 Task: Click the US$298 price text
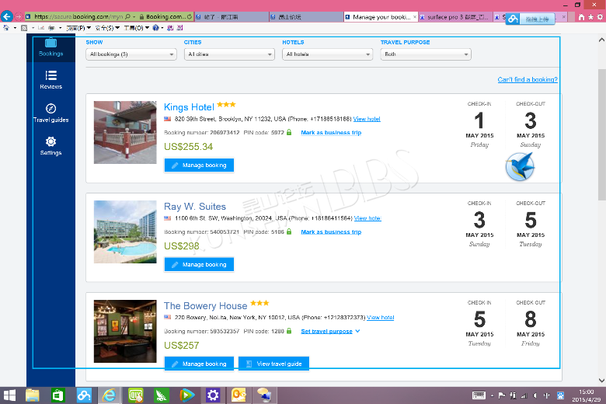click(x=181, y=246)
